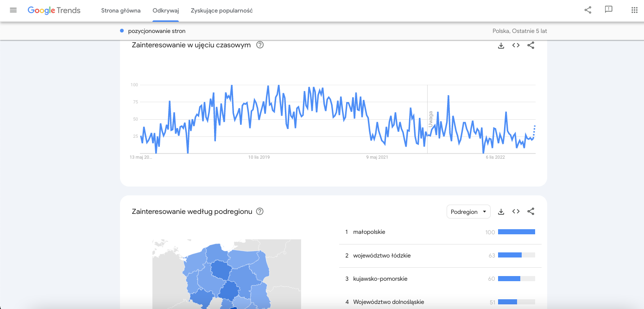644x309 pixels.
Task: Select the Odkrywaj tab
Action: pyautogui.click(x=165, y=11)
